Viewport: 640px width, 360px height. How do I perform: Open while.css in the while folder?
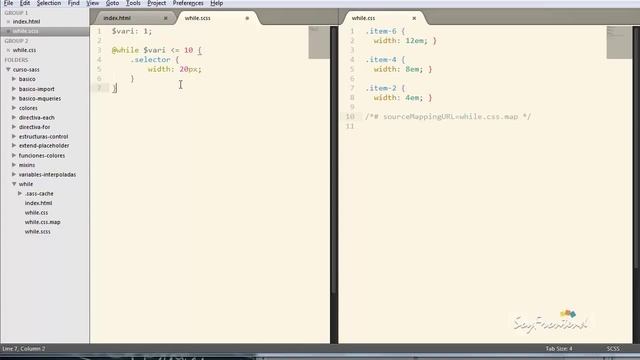36,213
